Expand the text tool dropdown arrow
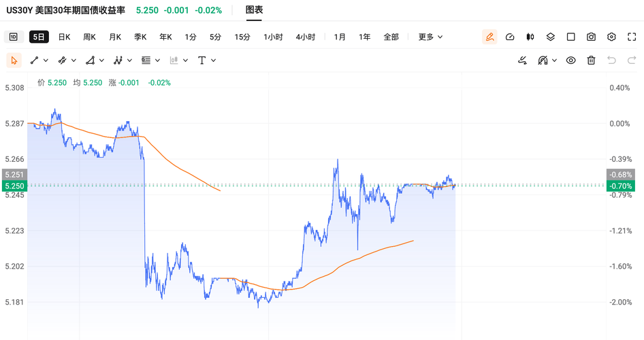Viewport: 644px width, 340px height. (x=213, y=61)
